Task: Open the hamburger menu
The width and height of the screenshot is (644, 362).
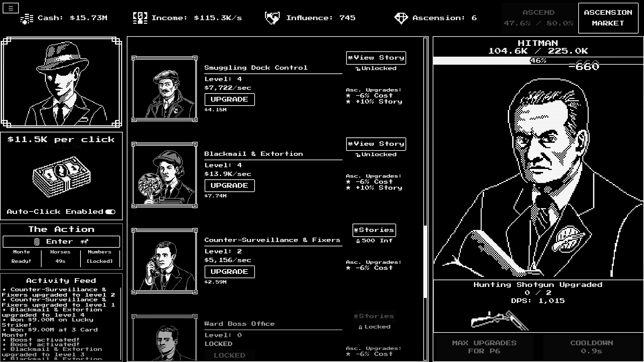Action: pos(11,8)
